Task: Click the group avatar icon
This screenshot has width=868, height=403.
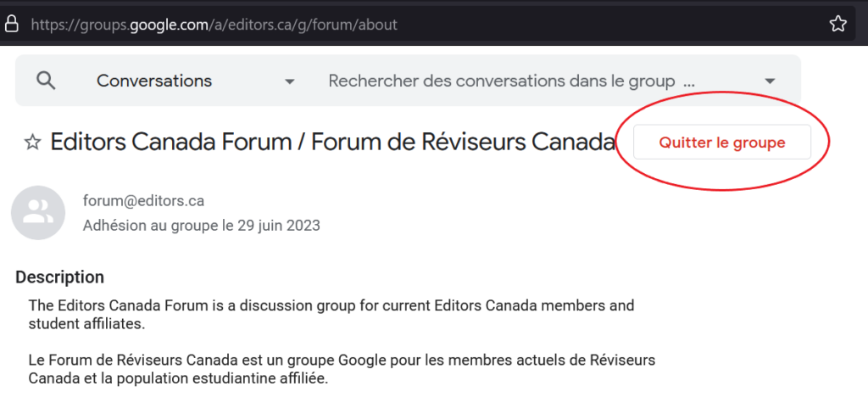Action: point(38,213)
